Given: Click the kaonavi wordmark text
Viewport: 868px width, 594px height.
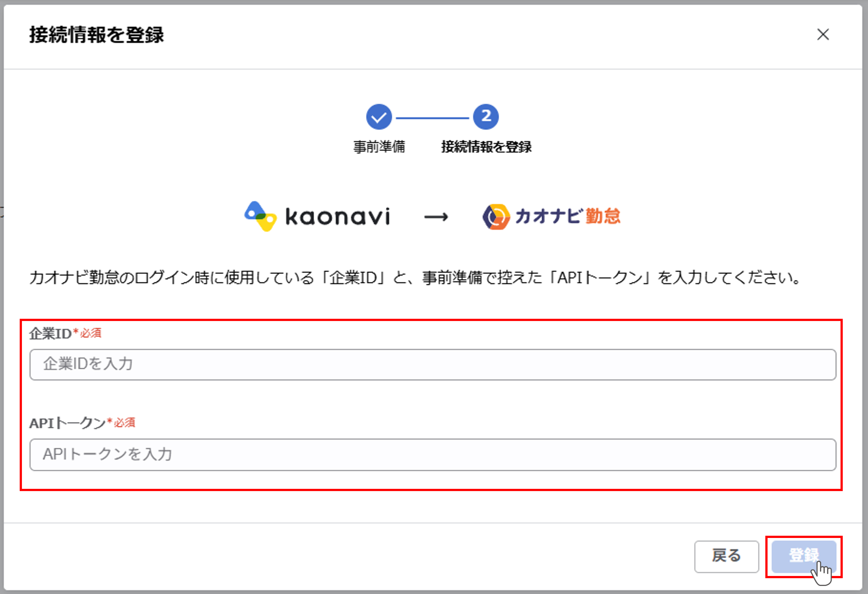Looking at the screenshot, I should 337,217.
